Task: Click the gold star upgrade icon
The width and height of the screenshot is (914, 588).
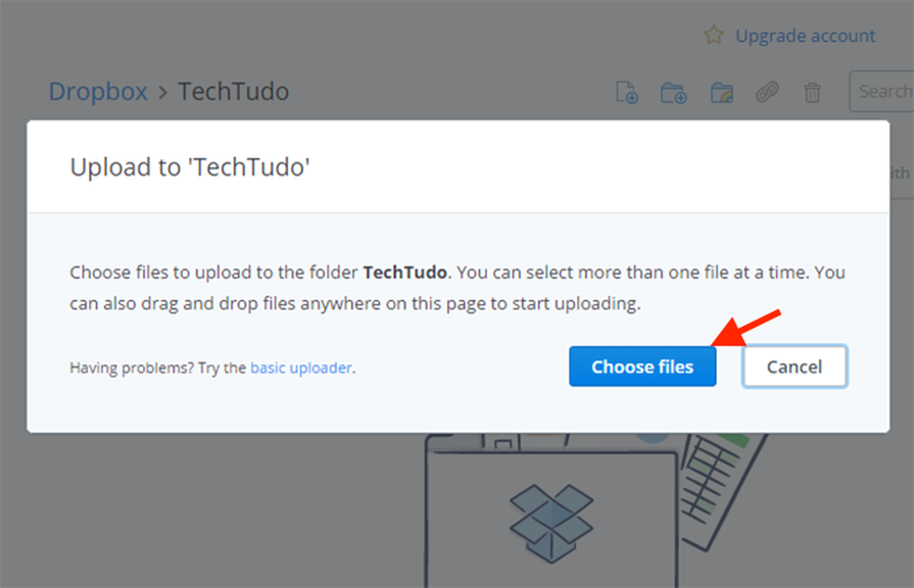Action: (x=713, y=35)
